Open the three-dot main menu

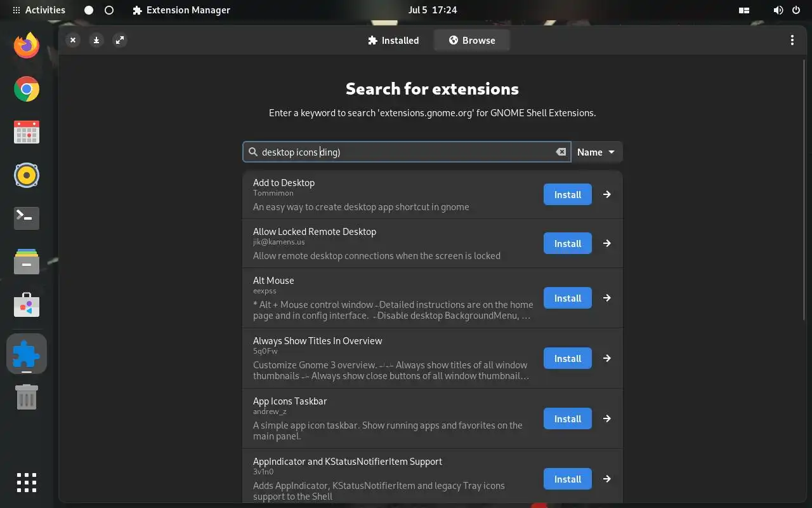(792, 40)
